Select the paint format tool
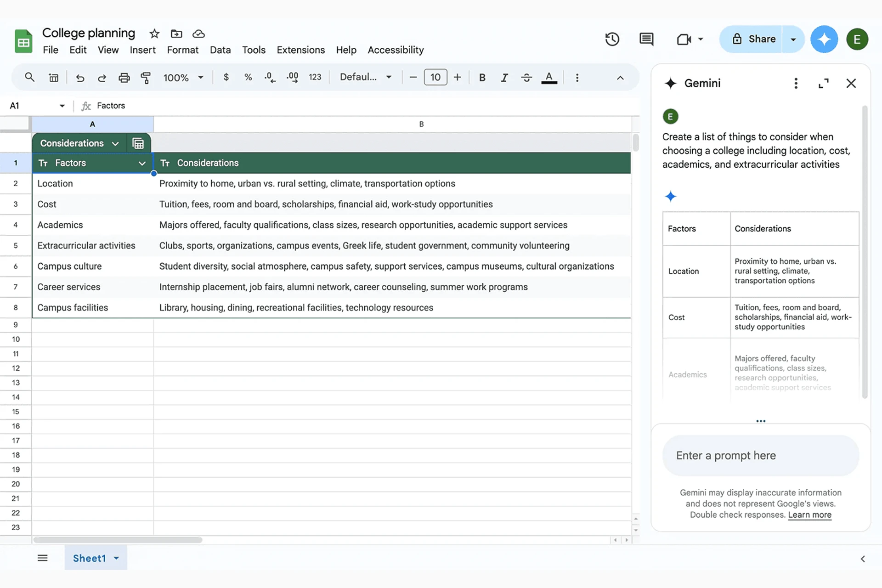 click(x=146, y=78)
